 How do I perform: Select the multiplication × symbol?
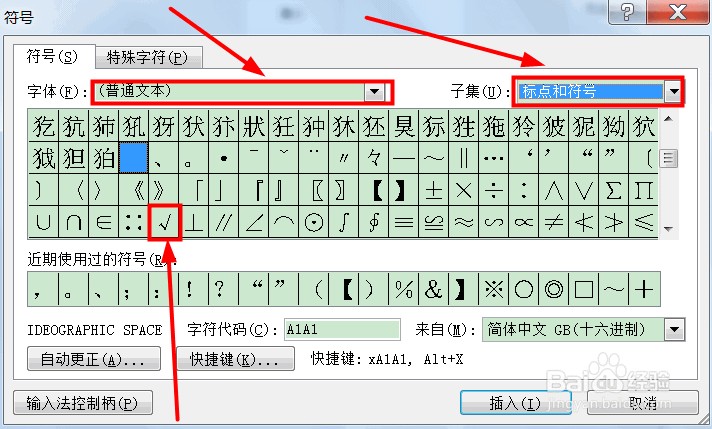464,190
